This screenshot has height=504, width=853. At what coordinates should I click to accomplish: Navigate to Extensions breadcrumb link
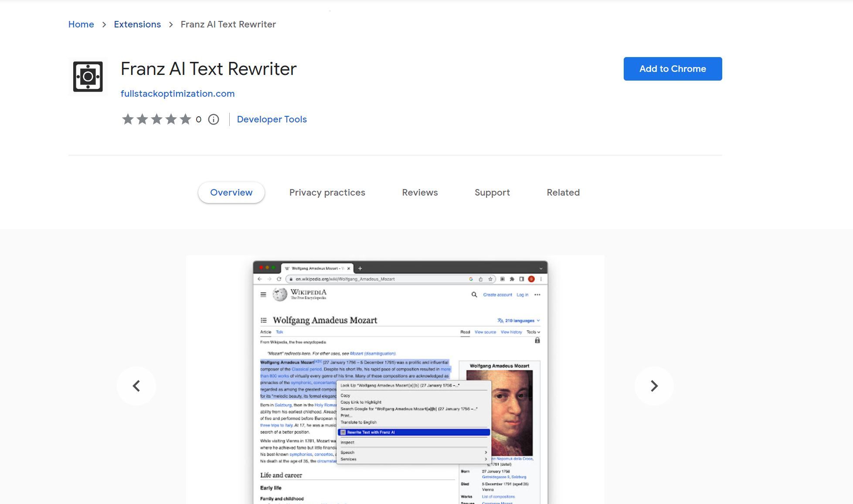coord(137,24)
